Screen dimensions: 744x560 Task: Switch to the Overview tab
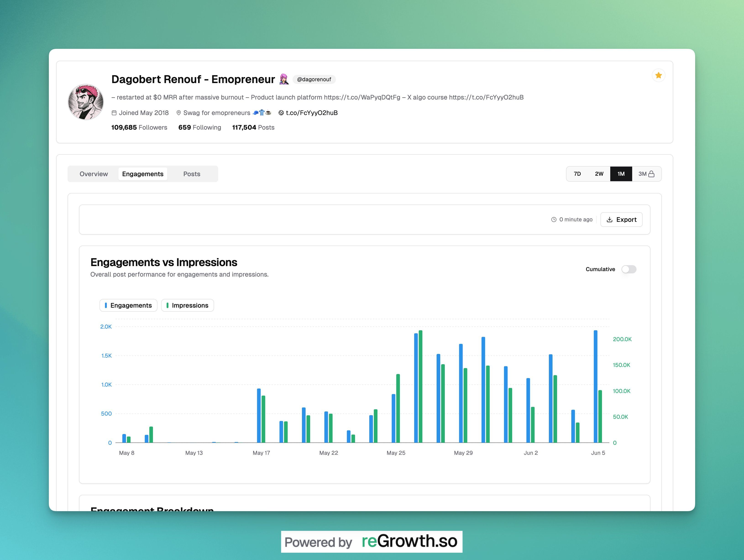pos(94,174)
